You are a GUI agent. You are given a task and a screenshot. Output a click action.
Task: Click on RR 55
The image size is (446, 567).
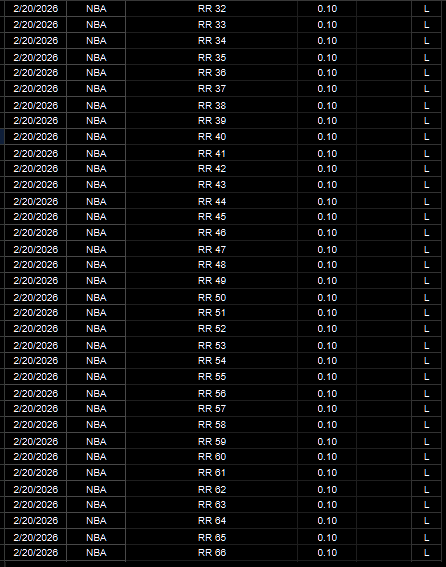(212, 377)
